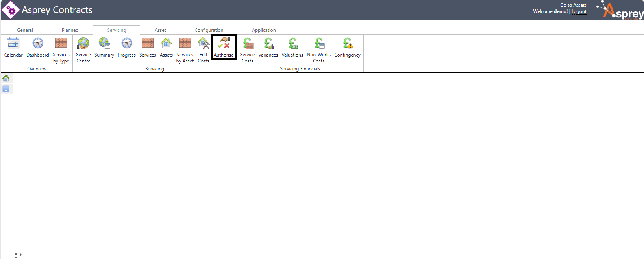The image size is (644, 259).
Task: Open Service Costs financials icon
Action: pos(248,43)
